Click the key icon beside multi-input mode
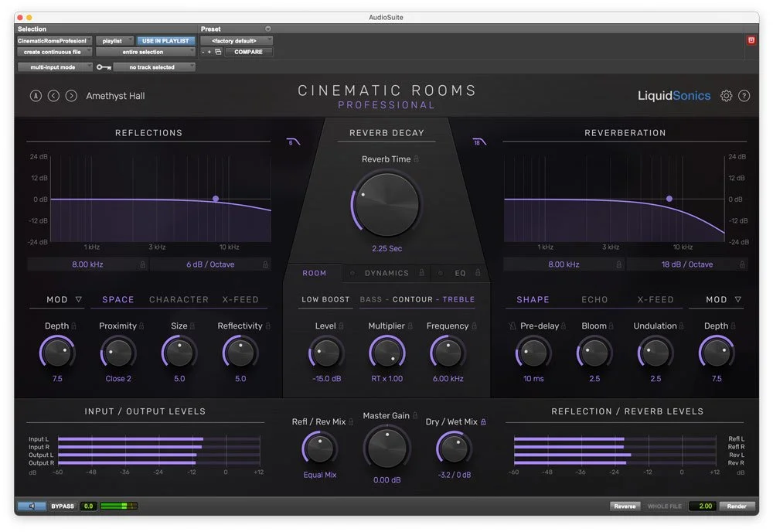This screenshot has width=773, height=532. pos(104,67)
